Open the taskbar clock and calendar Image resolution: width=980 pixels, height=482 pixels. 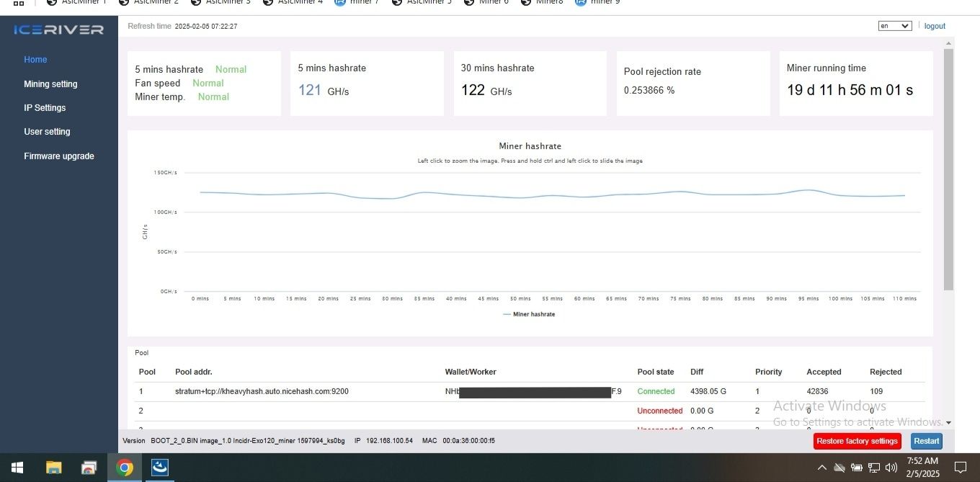(x=923, y=468)
